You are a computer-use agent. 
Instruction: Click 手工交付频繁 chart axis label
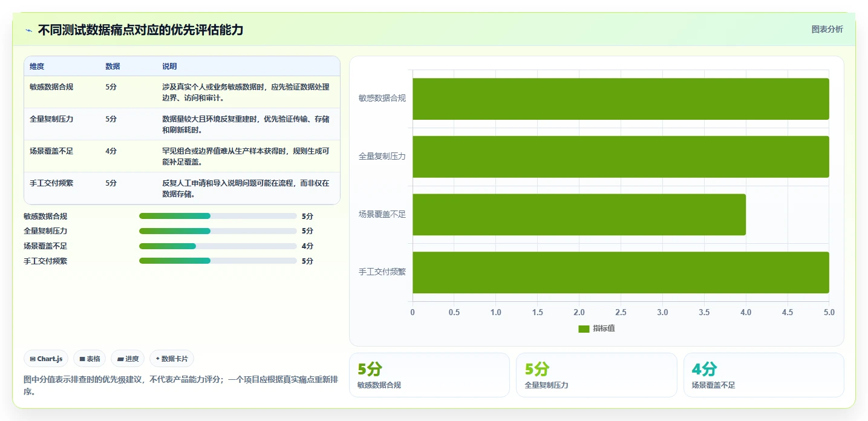click(382, 272)
